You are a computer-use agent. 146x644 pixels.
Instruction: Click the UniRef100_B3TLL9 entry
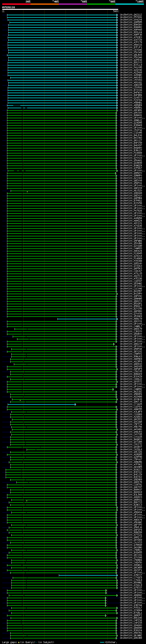click(x=131, y=65)
